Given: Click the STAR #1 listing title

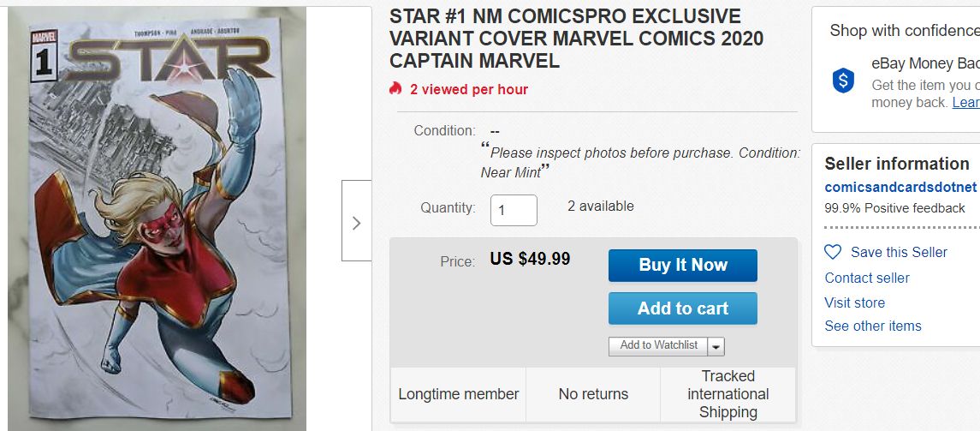Looking at the screenshot, I should [564, 39].
